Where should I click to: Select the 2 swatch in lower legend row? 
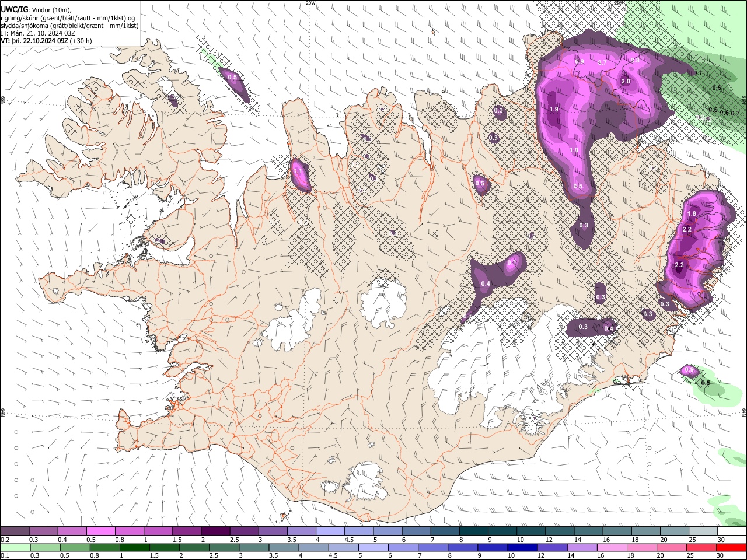(194, 547)
